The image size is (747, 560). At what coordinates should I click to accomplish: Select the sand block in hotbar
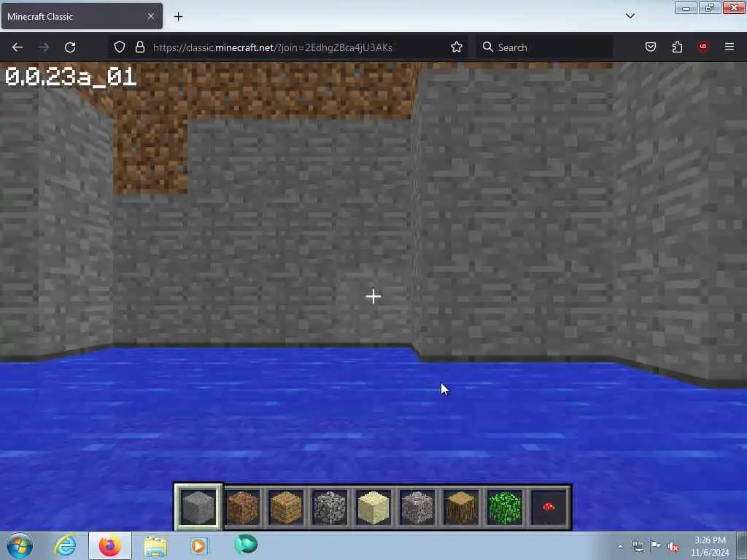[373, 507]
